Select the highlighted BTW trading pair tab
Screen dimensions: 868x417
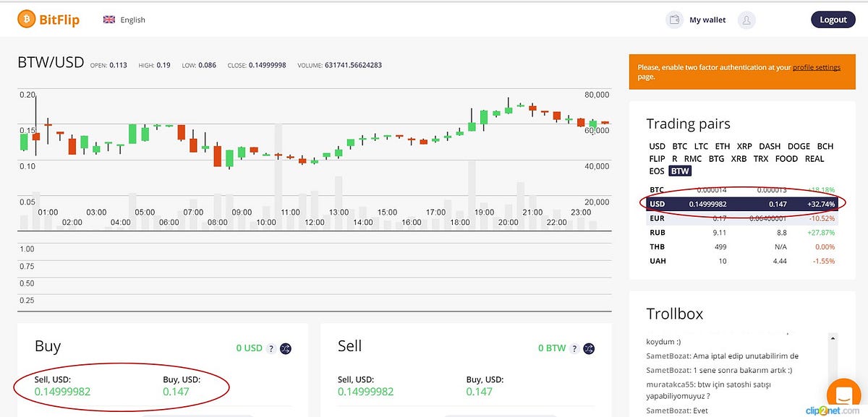pyautogui.click(x=680, y=171)
